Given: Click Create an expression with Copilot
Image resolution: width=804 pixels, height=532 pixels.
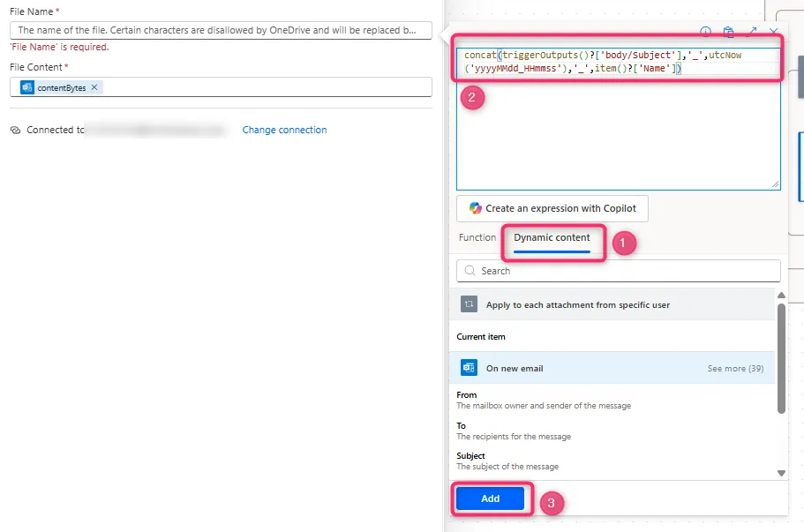Looking at the screenshot, I should tap(552, 208).
